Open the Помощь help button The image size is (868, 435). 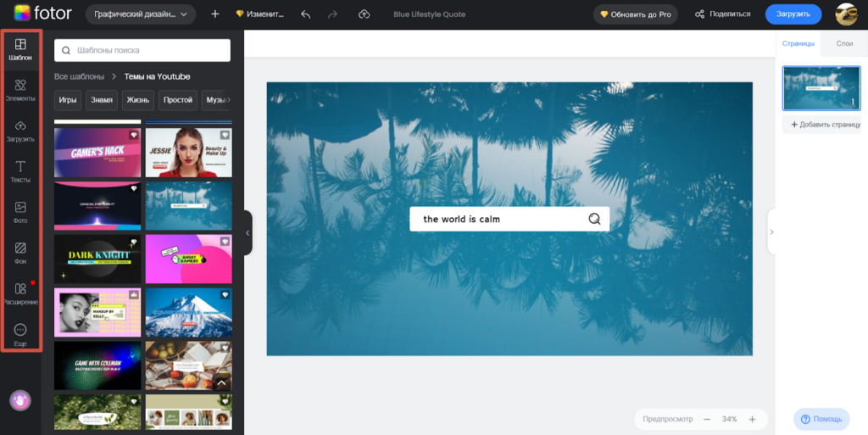click(821, 419)
